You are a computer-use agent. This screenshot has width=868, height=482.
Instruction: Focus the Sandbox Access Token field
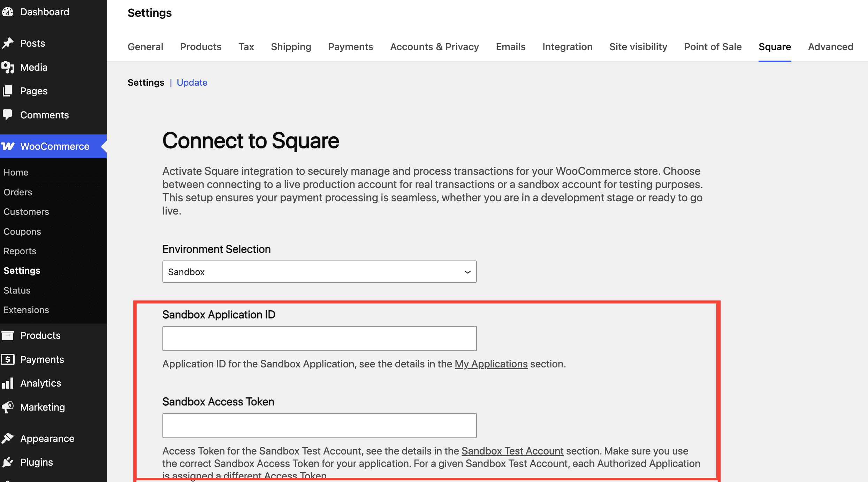(319, 426)
